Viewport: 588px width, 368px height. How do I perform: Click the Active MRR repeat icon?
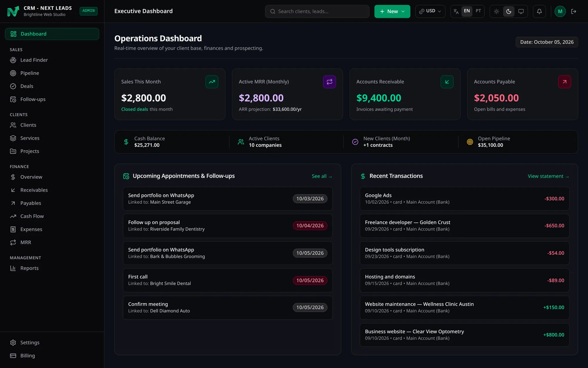tap(329, 82)
